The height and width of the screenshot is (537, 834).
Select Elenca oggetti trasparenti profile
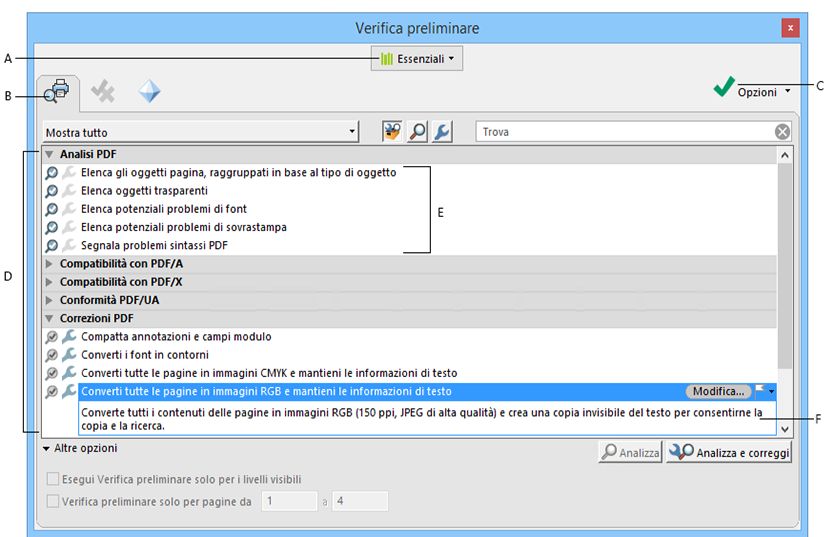tap(144, 190)
